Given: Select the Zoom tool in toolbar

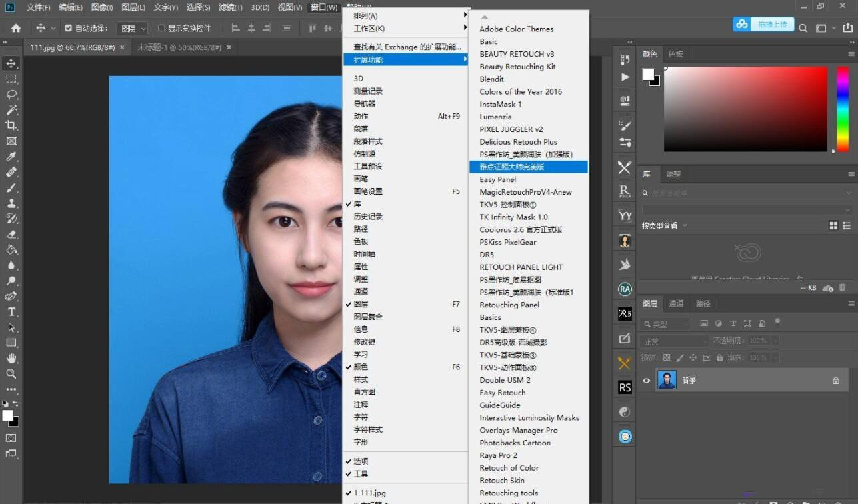Looking at the screenshot, I should (x=11, y=373).
